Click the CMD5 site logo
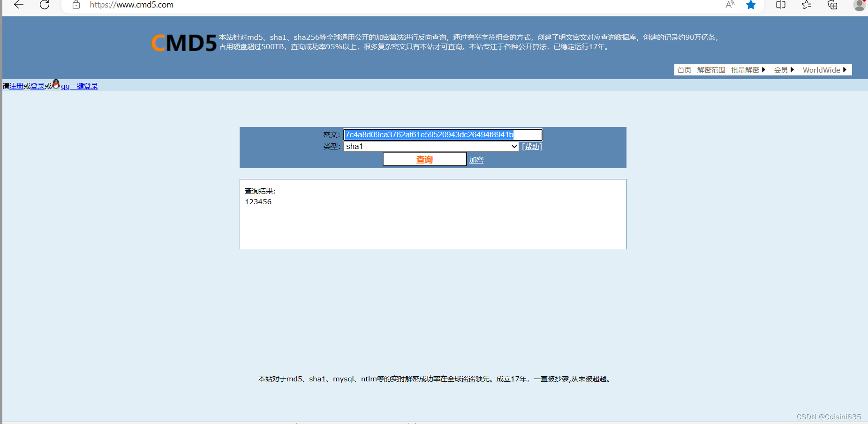The width and height of the screenshot is (868, 424). coord(184,43)
